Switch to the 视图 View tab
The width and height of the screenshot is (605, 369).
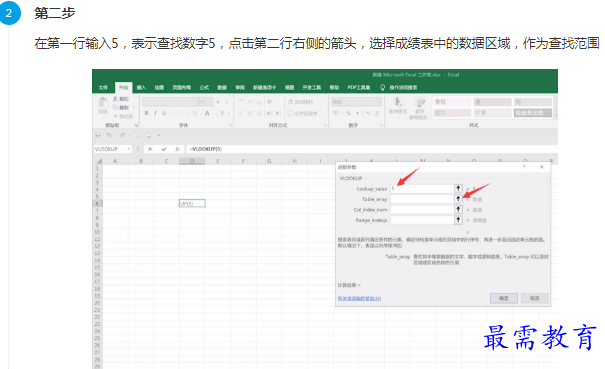click(289, 88)
